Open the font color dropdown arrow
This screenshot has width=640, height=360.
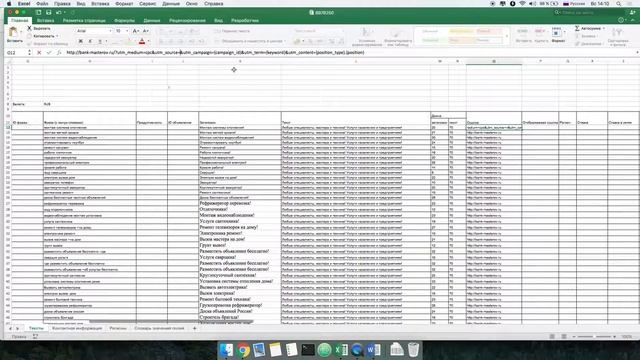pyautogui.click(x=149, y=41)
